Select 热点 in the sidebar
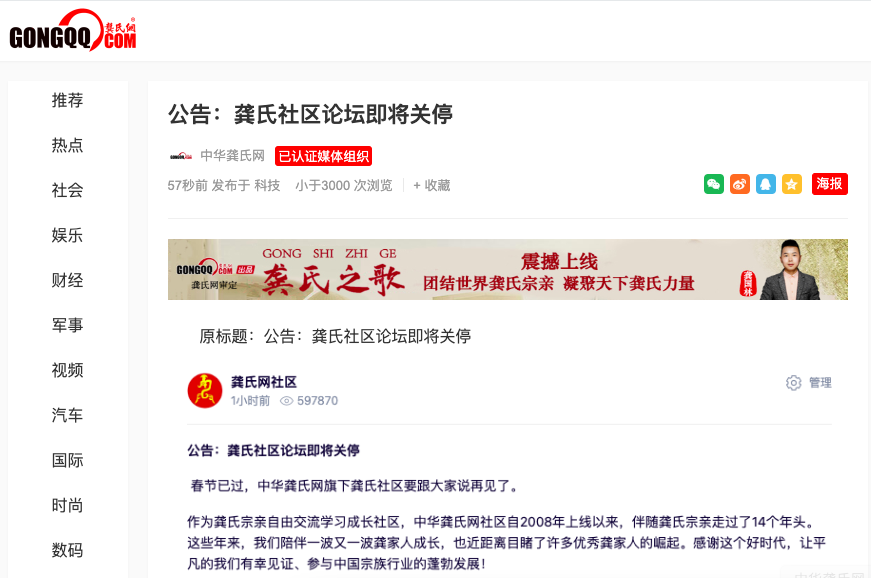The height and width of the screenshot is (578, 871). [x=67, y=145]
